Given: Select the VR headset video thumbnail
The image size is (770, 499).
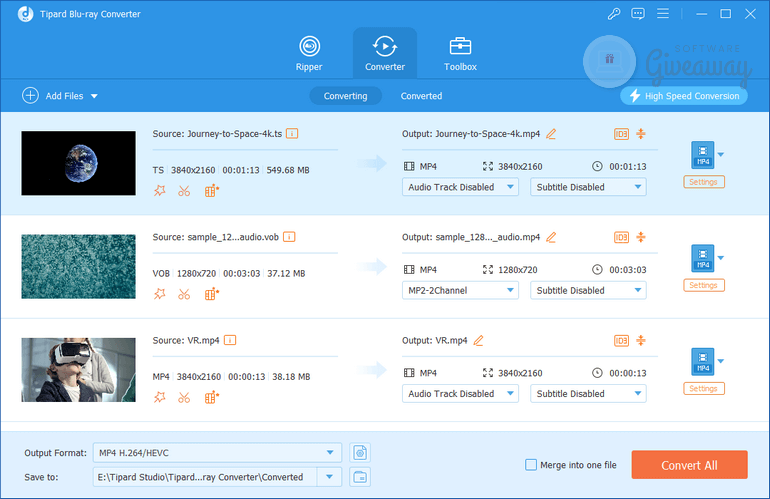Looking at the screenshot, I should coord(79,370).
